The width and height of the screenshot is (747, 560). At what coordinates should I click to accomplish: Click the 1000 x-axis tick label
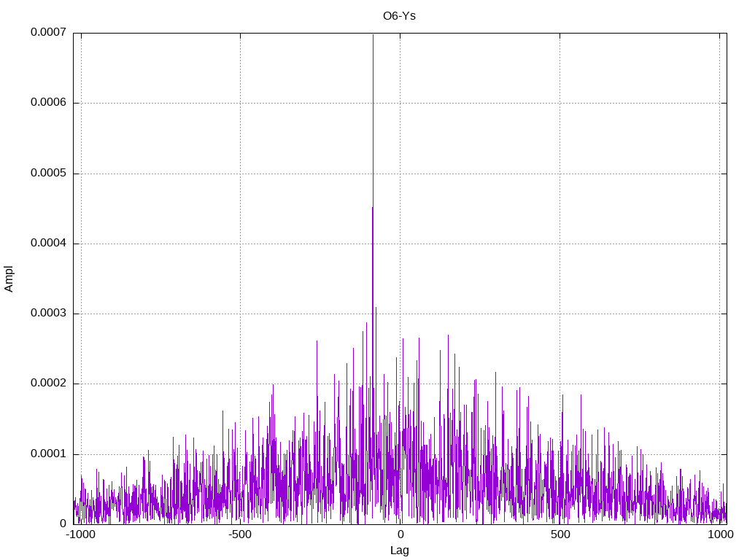[x=720, y=534]
